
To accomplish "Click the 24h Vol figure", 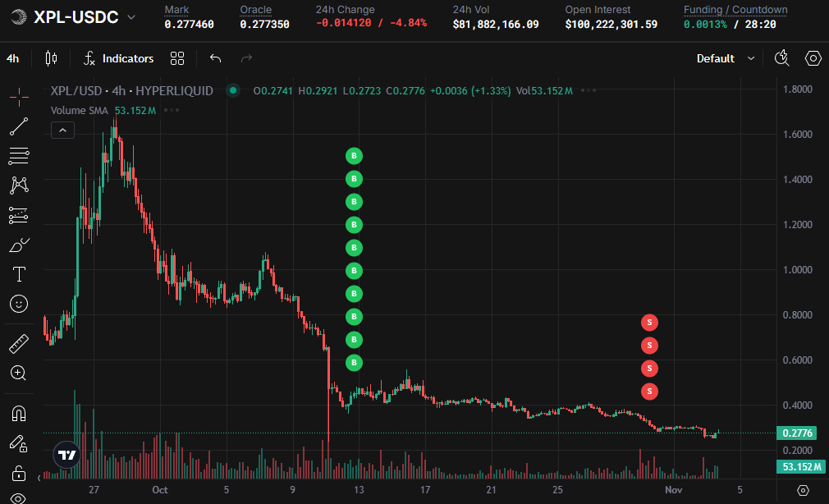I will [x=496, y=25].
